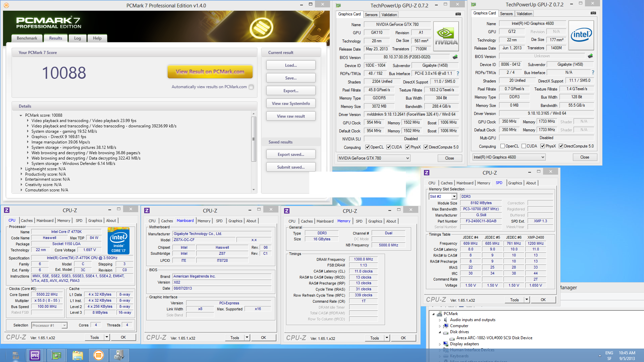Click the Export... button
Image resolution: width=644 pixels, height=362 pixels.
291,91
